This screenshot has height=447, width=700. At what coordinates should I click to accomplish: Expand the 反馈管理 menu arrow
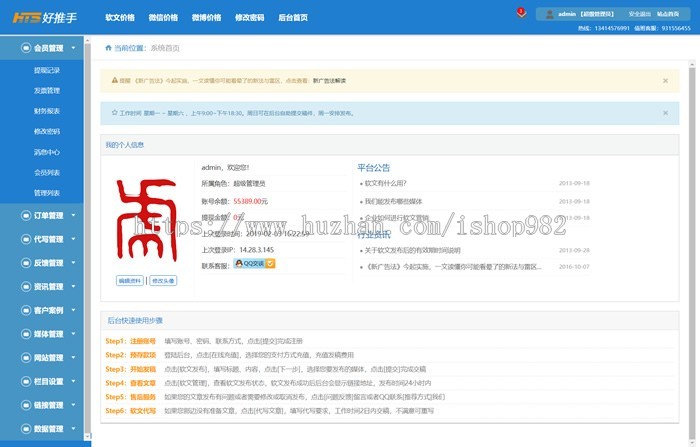pyautogui.click(x=73, y=263)
